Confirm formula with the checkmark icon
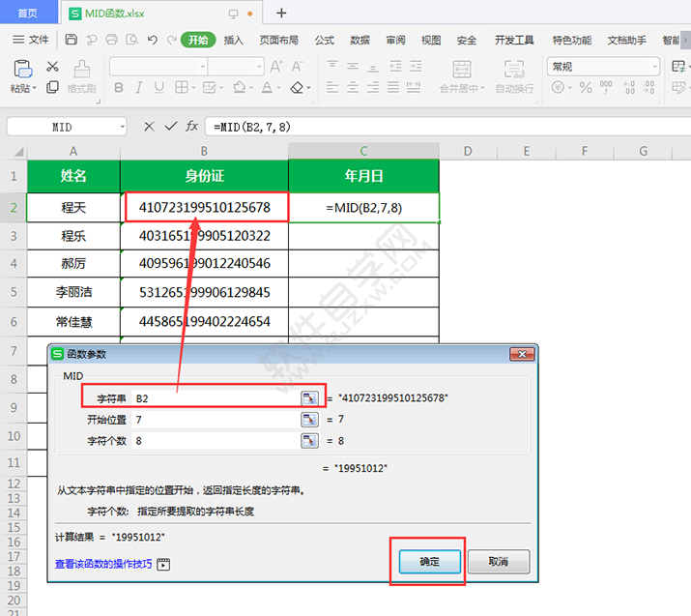This screenshot has width=691, height=616. [x=171, y=127]
